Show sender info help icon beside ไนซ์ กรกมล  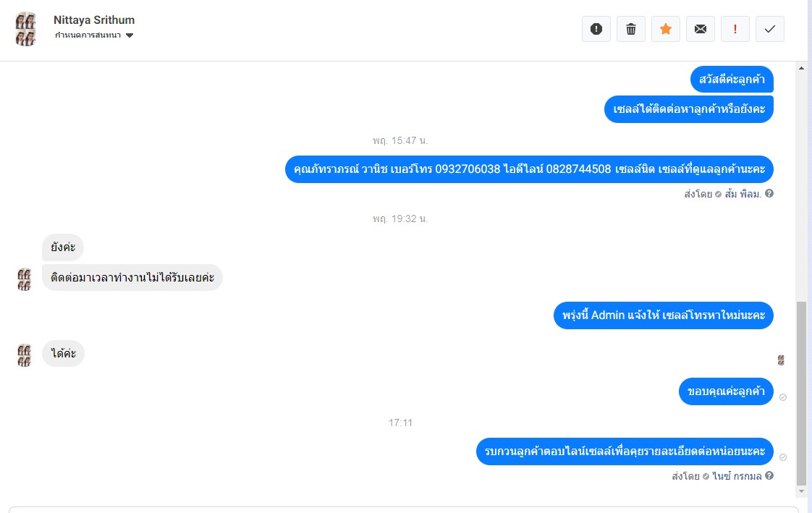[769, 475]
